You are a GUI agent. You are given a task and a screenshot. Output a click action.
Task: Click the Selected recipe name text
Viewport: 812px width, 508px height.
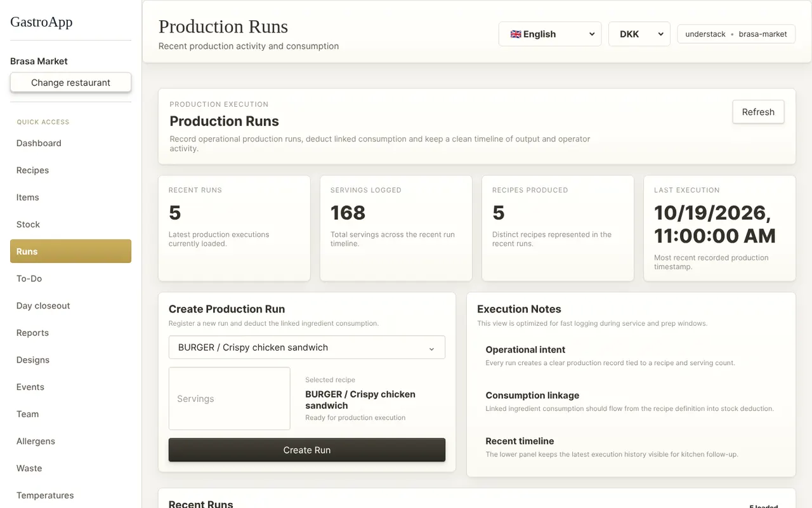[x=360, y=400]
